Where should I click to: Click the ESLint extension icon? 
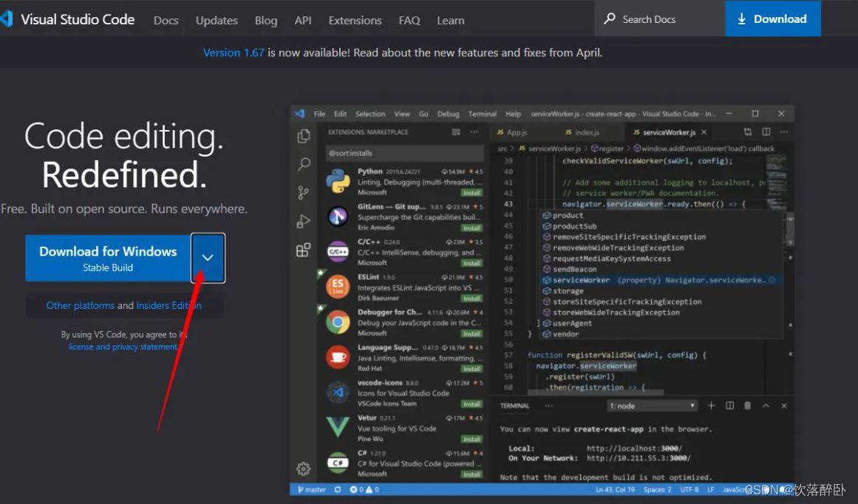[338, 287]
